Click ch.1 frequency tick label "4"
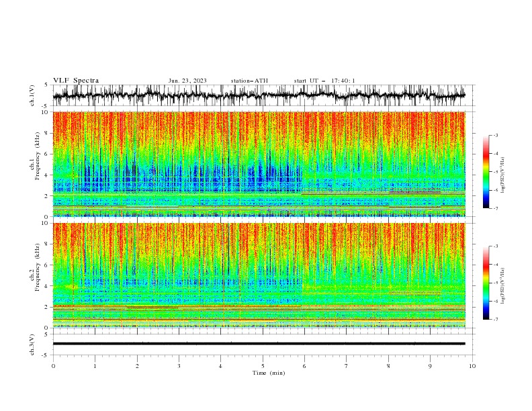The image size is (532, 411). [x=47, y=175]
